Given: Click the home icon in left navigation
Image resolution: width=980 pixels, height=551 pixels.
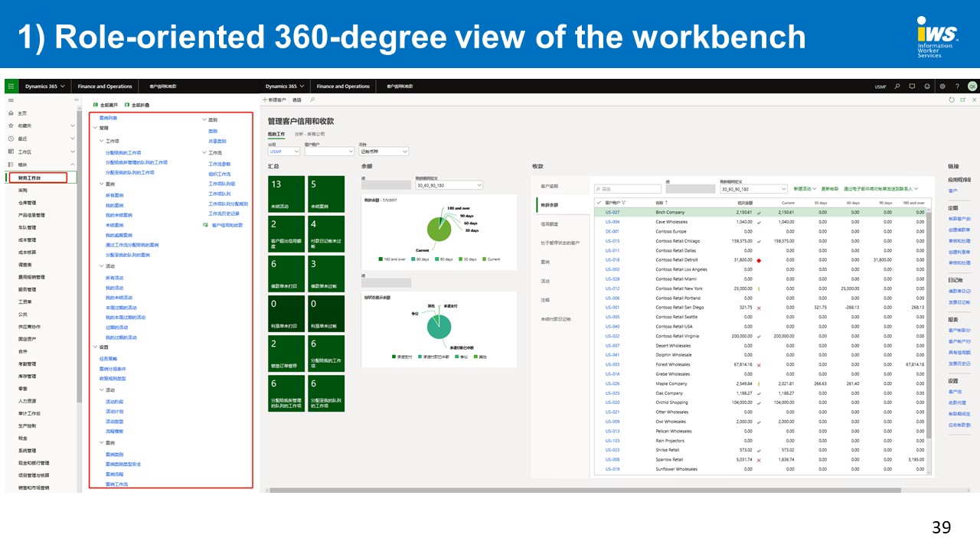Looking at the screenshot, I should (11, 112).
